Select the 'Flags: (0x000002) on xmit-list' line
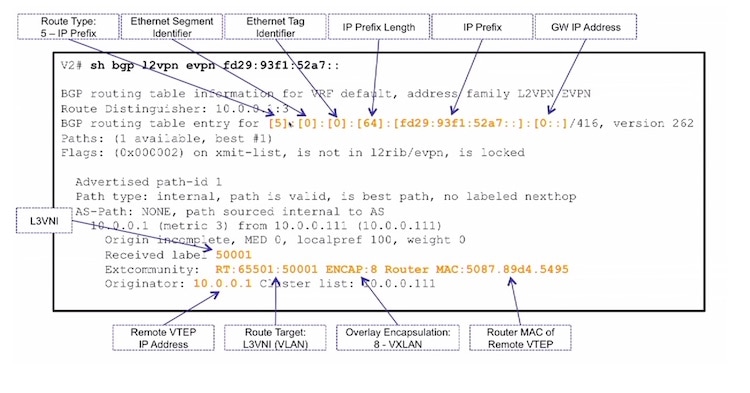750x393 pixels. coord(293,153)
